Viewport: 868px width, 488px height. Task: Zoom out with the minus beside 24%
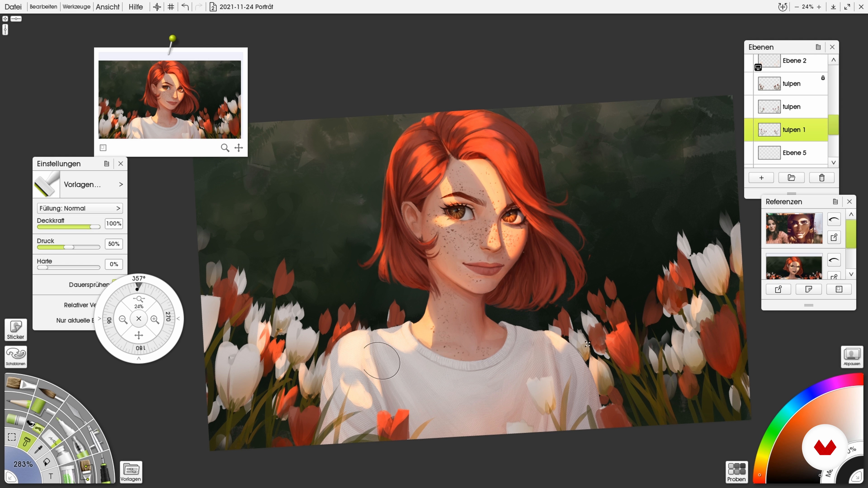[x=797, y=7]
